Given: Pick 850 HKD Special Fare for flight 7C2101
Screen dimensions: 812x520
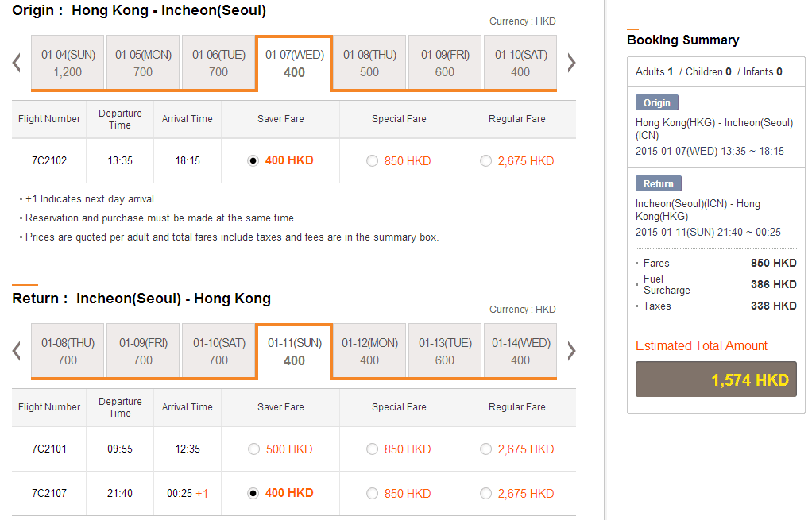Looking at the screenshot, I should pos(372,449).
